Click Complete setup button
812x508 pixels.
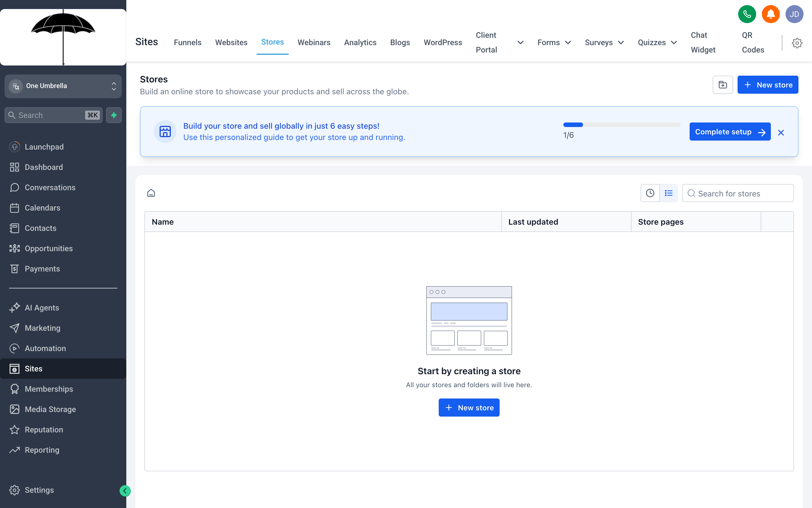pos(730,132)
